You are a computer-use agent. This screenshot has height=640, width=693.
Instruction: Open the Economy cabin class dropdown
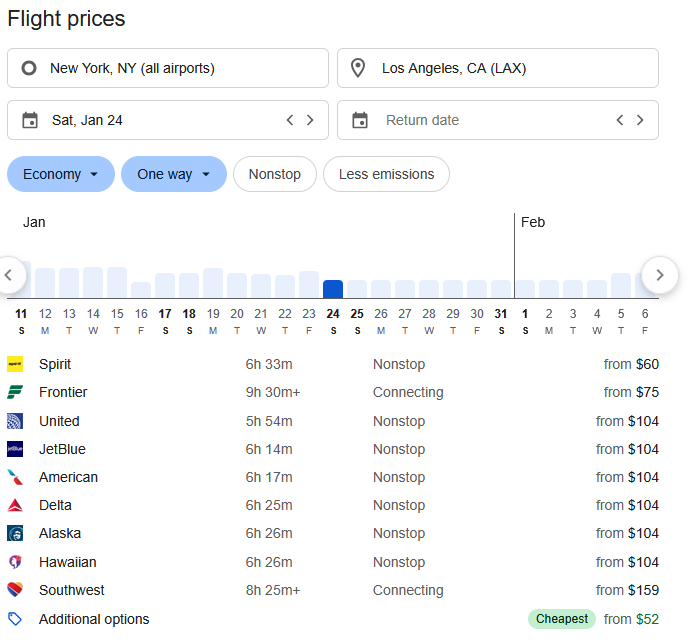click(60, 174)
